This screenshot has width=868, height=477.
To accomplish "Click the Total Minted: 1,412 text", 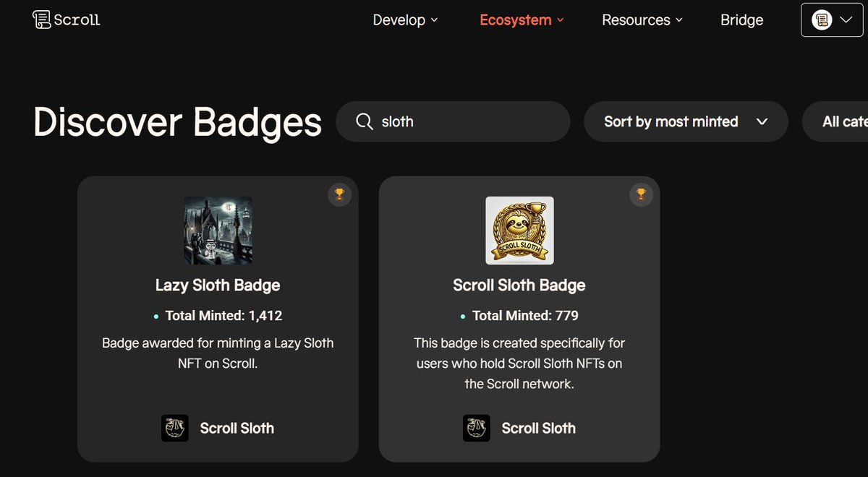I will coord(224,316).
